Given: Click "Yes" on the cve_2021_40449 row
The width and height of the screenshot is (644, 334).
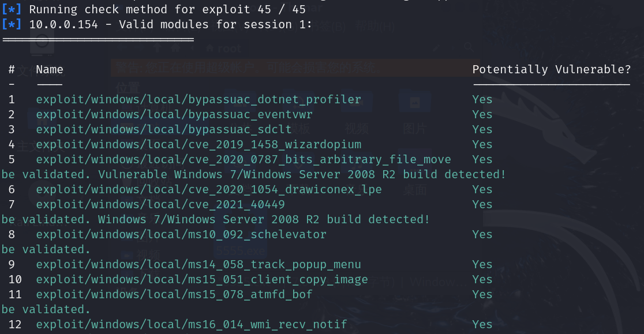Looking at the screenshot, I should pyautogui.click(x=482, y=204).
